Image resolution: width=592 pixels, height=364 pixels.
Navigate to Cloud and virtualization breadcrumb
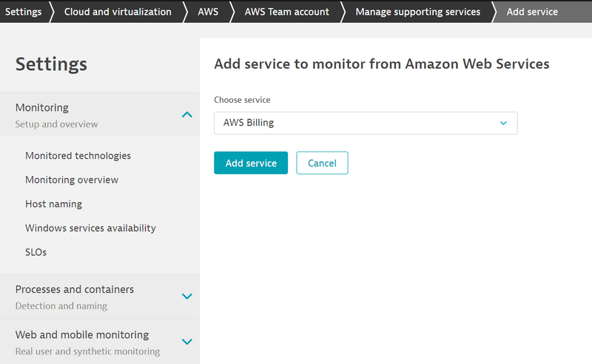click(x=117, y=12)
